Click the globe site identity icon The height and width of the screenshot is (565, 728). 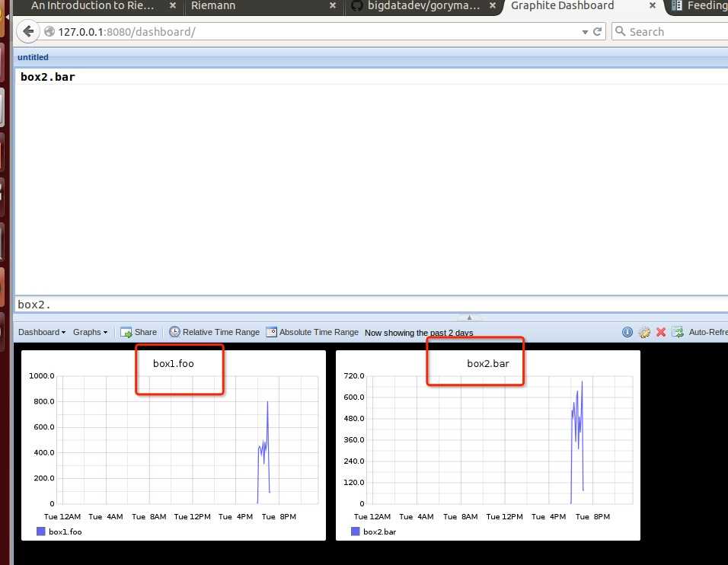[x=49, y=31]
